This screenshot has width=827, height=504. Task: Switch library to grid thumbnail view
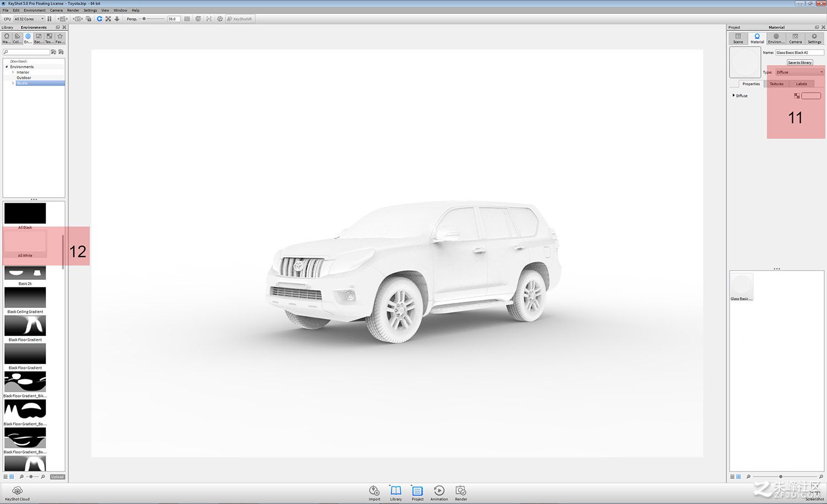(x=12, y=476)
